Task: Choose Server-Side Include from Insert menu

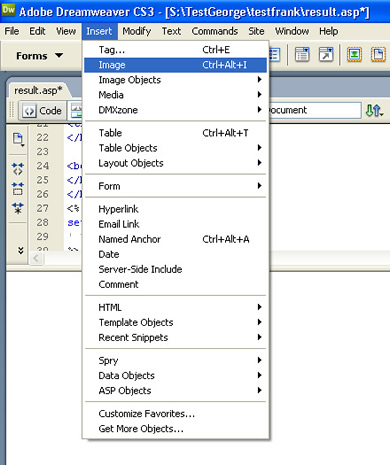Action: 175,269
